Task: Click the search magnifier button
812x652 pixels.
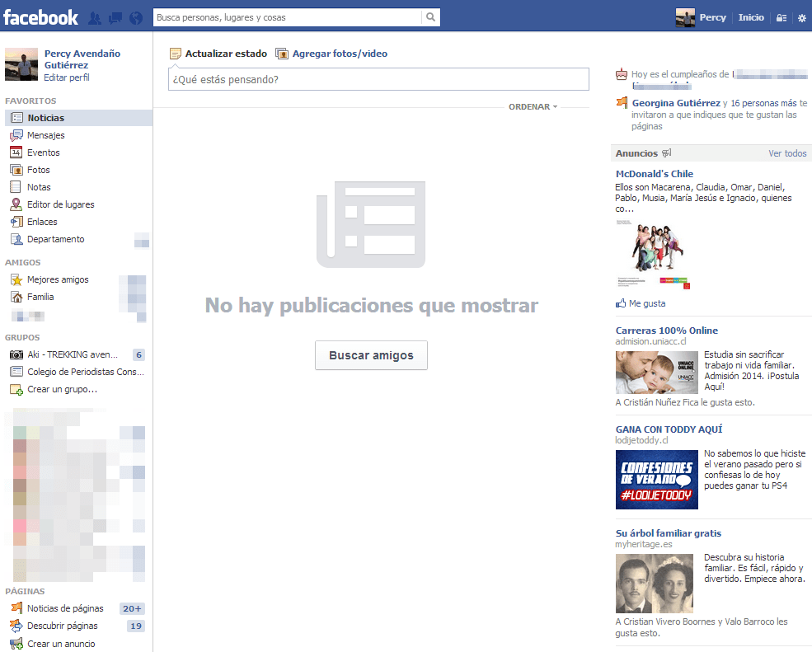Action: [x=430, y=17]
